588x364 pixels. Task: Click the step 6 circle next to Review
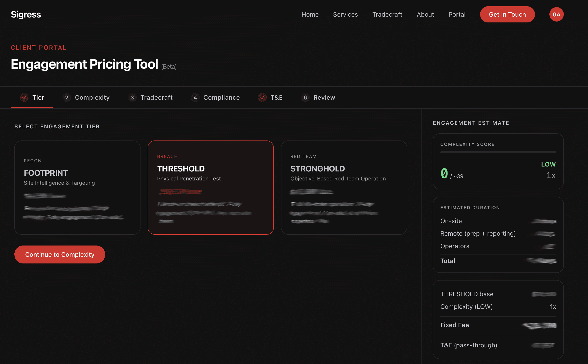coord(305,97)
